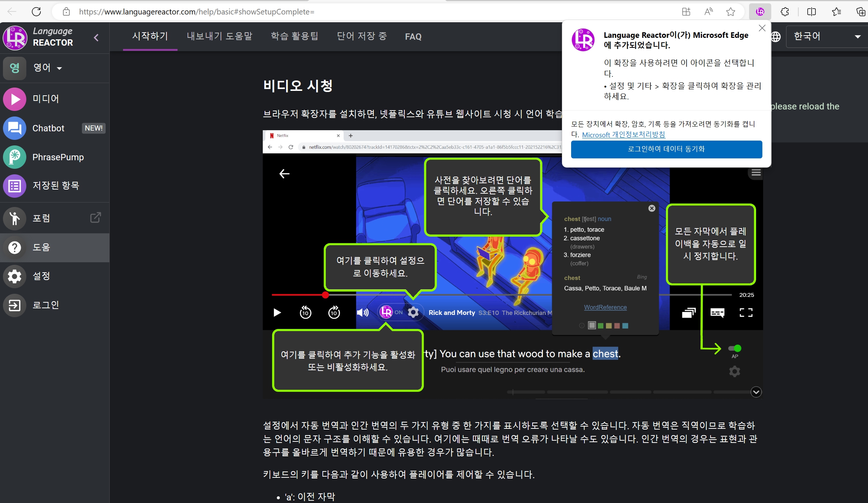Image resolution: width=868 pixels, height=503 pixels.
Task: Open the 영어 language dropdown
Action: 47,68
